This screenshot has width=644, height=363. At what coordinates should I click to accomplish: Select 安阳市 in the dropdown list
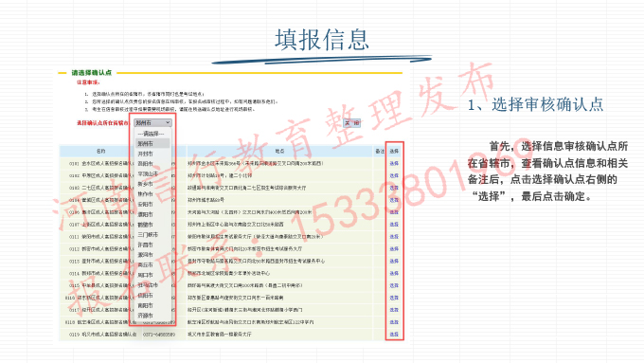145,205
